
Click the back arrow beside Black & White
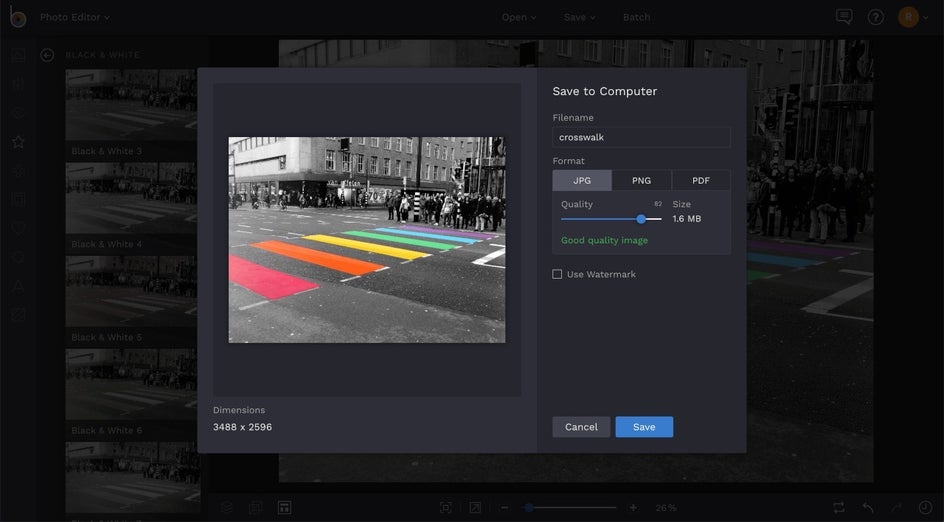click(47, 55)
